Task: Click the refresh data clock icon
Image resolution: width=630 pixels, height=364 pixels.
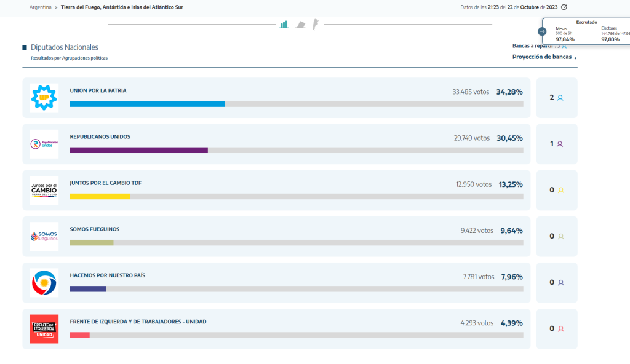Action: click(x=564, y=7)
